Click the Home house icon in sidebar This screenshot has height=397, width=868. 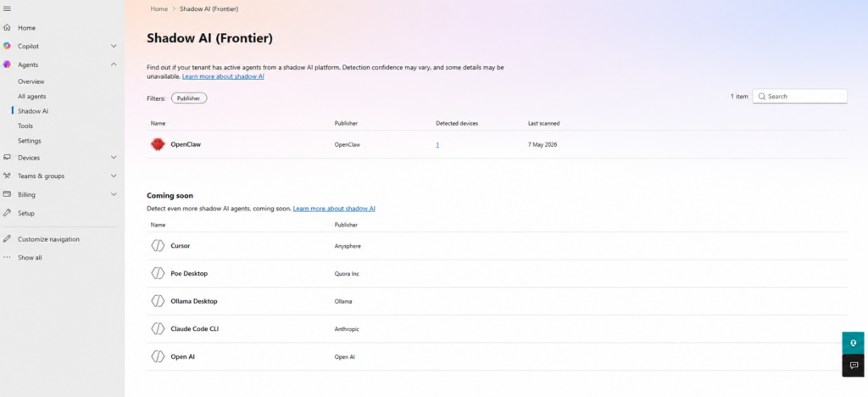pyautogui.click(x=7, y=28)
